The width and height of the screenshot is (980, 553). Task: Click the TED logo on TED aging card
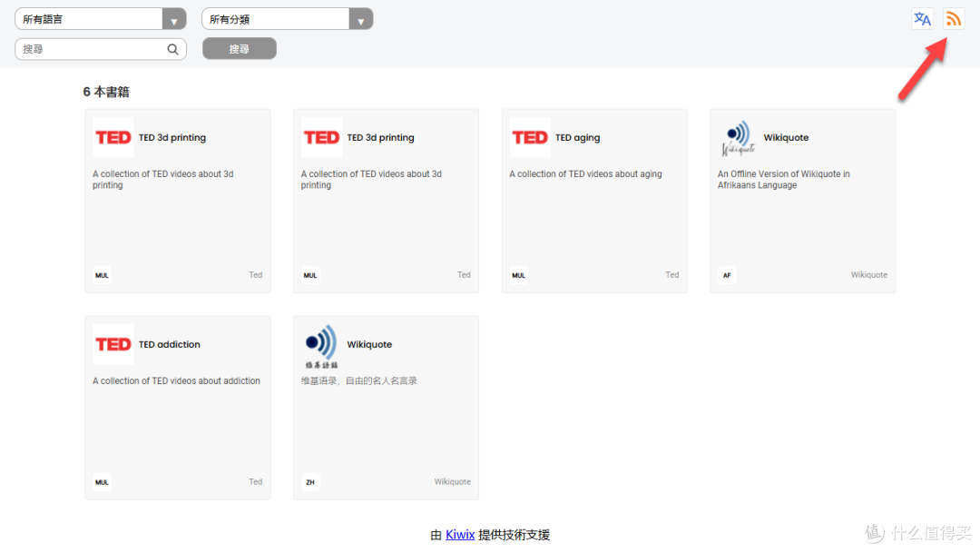[x=530, y=138]
